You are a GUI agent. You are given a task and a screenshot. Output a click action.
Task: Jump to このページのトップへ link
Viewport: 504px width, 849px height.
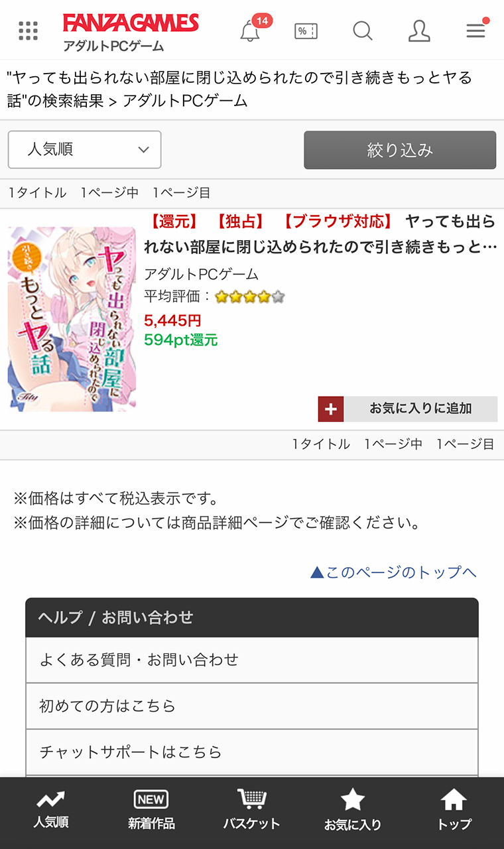point(393,572)
